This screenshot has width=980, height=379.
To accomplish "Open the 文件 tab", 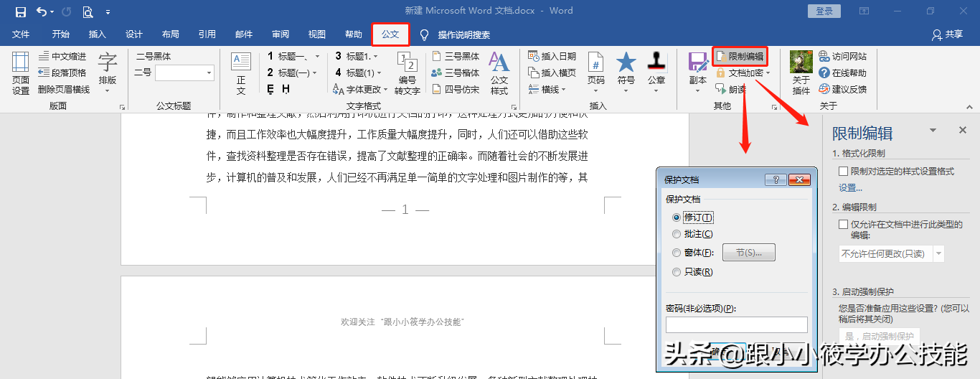I will (x=22, y=34).
